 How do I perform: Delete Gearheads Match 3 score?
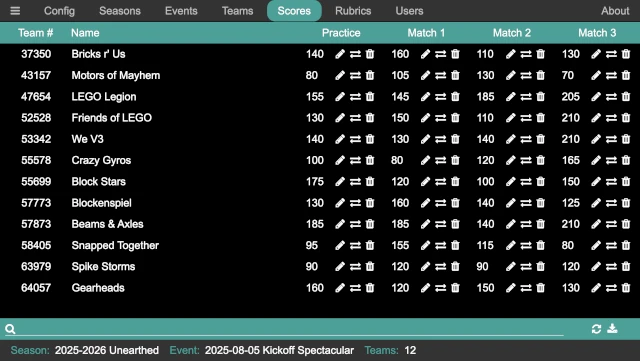pos(626,287)
